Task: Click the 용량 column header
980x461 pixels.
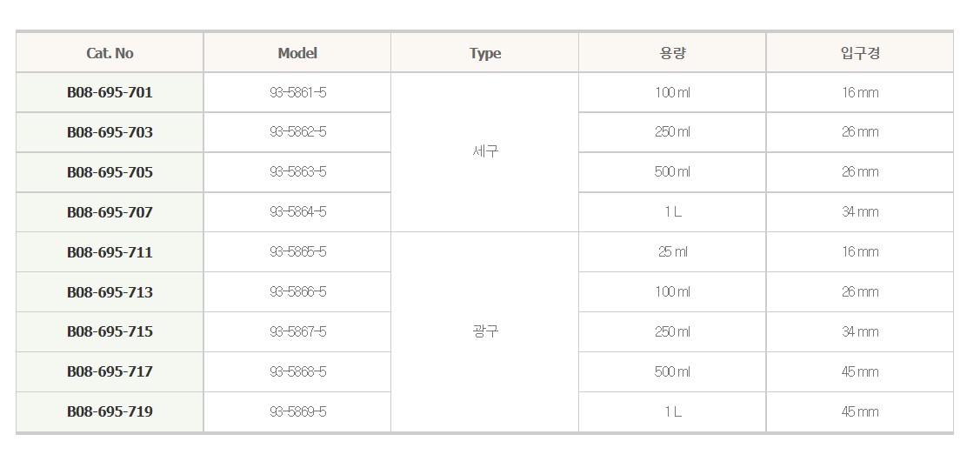Action: 672,53
